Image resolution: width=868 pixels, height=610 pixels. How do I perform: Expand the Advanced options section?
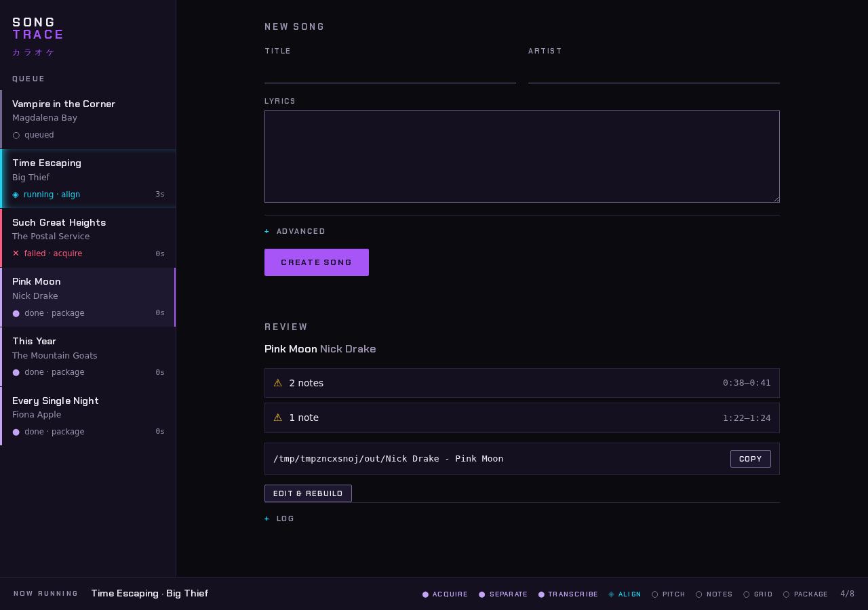point(295,232)
